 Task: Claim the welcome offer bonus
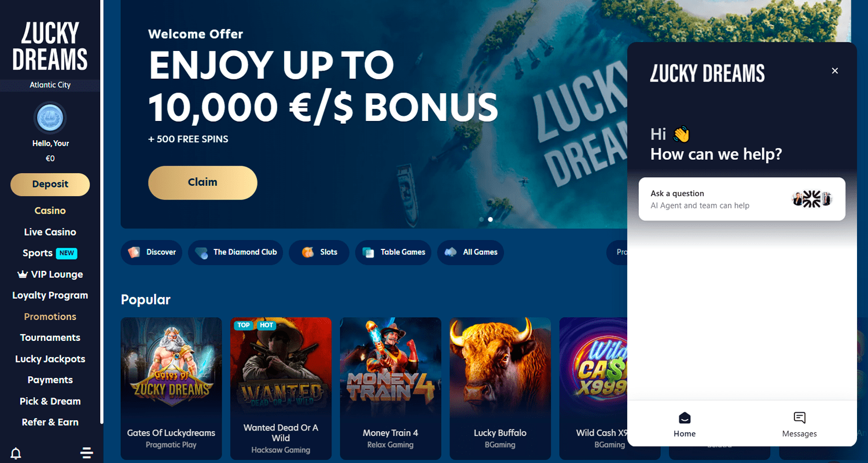click(203, 182)
